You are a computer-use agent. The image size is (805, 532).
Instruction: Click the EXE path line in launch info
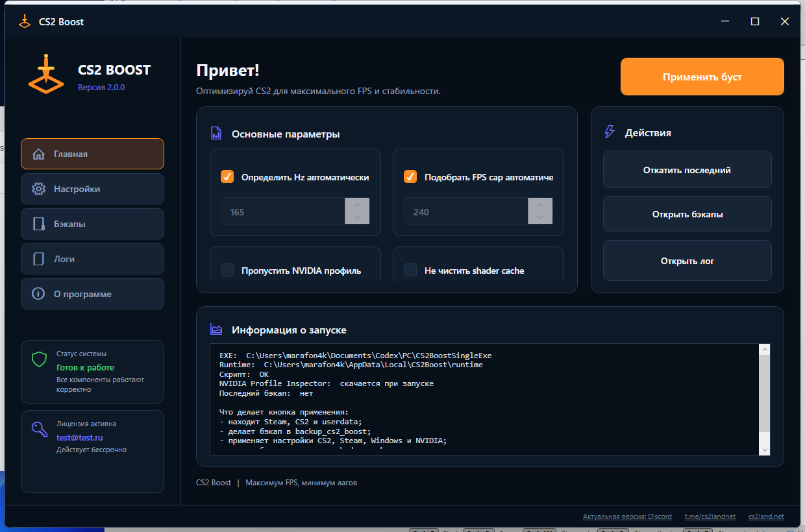click(x=356, y=356)
